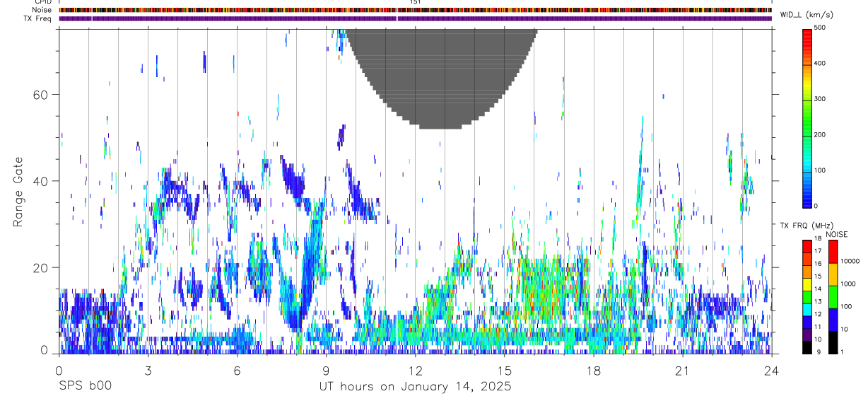Click the 1 tick on NOISE scale
Viewport: 868px width, 401px height.
point(843,352)
